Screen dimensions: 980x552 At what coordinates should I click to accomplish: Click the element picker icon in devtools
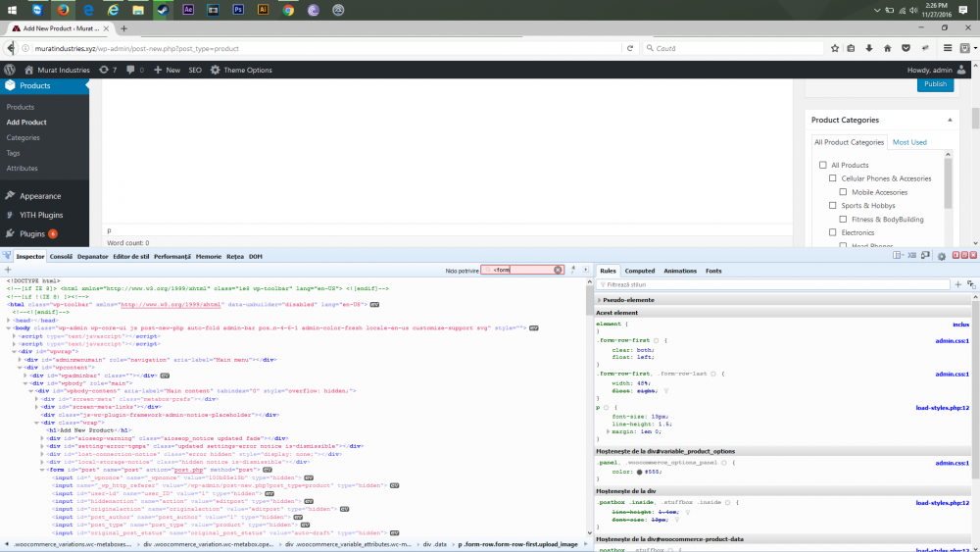(x=6, y=256)
